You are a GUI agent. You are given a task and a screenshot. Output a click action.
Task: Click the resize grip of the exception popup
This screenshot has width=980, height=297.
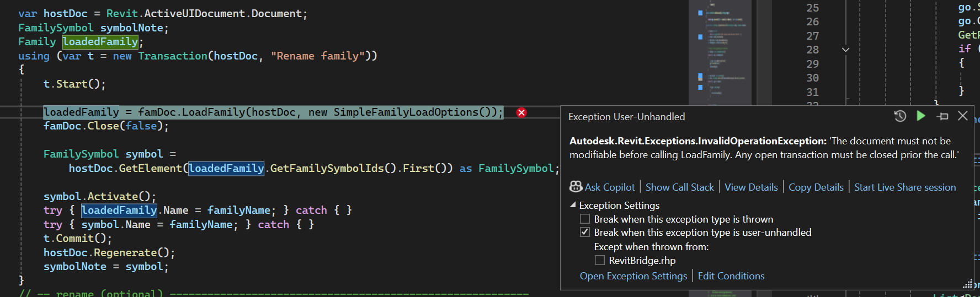click(967, 284)
